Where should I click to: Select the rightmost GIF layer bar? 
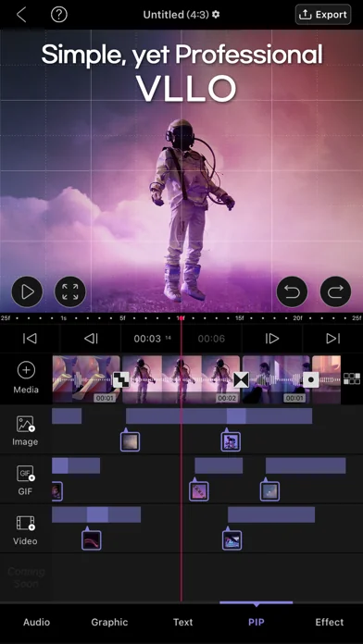coord(306,465)
